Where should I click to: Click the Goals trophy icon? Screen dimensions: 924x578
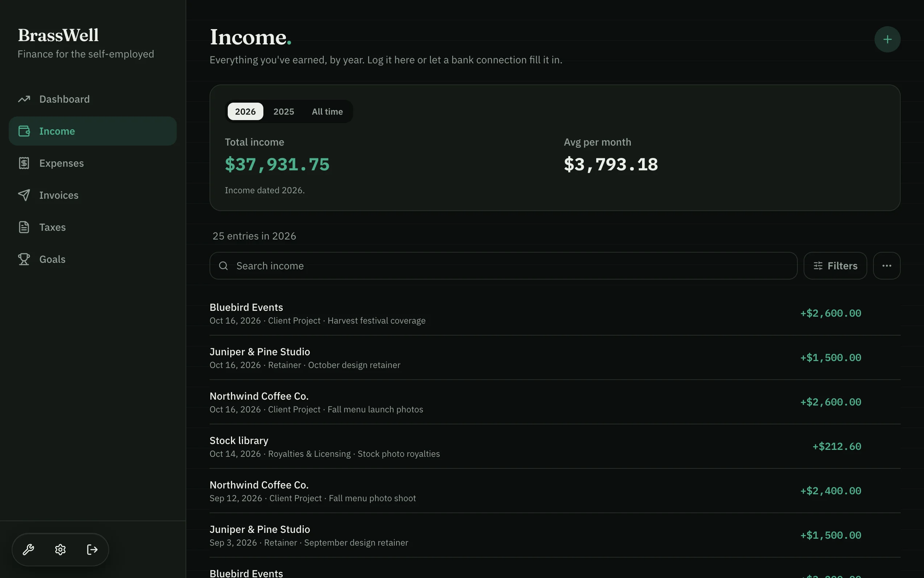[x=24, y=259]
